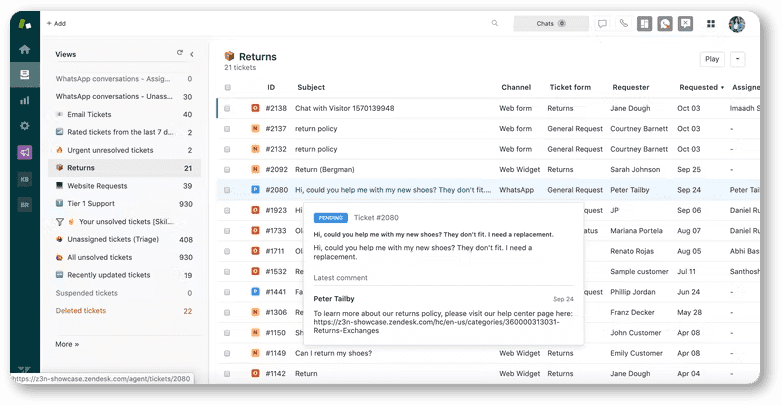Open the Reporting bar chart icon
The height and width of the screenshot is (405, 782).
tap(24, 100)
